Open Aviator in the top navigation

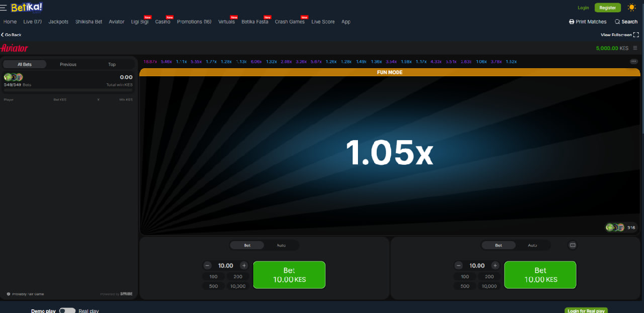[x=116, y=22]
